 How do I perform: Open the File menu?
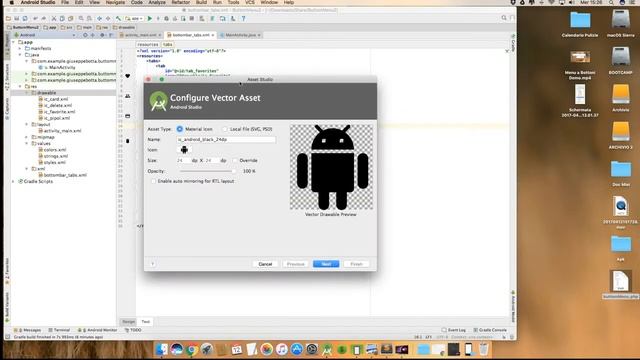(65, 2)
